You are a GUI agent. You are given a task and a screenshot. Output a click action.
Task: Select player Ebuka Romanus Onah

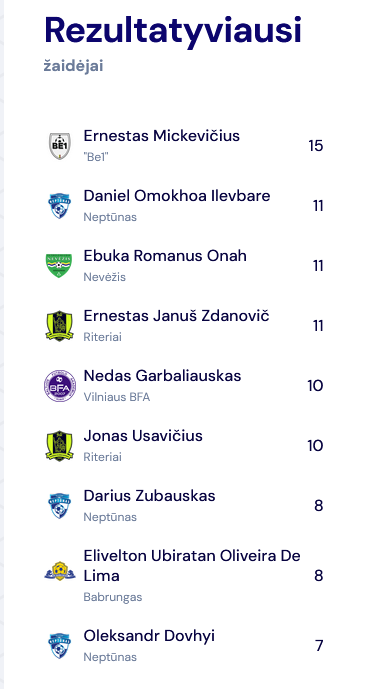click(165, 256)
